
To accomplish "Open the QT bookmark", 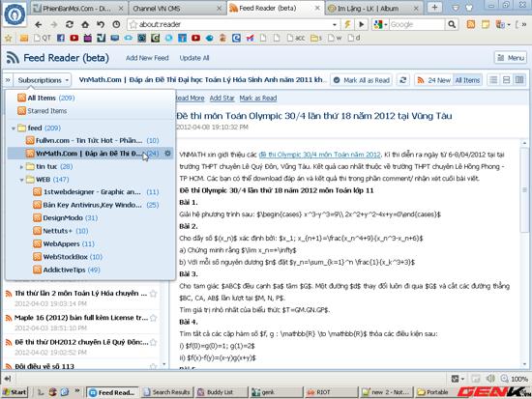I will click(43, 38).
